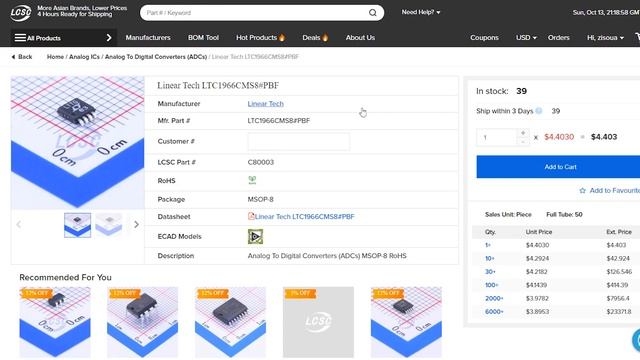Open the Deals menu item
Screen dimensions: 640x360
pyautogui.click(x=311, y=38)
